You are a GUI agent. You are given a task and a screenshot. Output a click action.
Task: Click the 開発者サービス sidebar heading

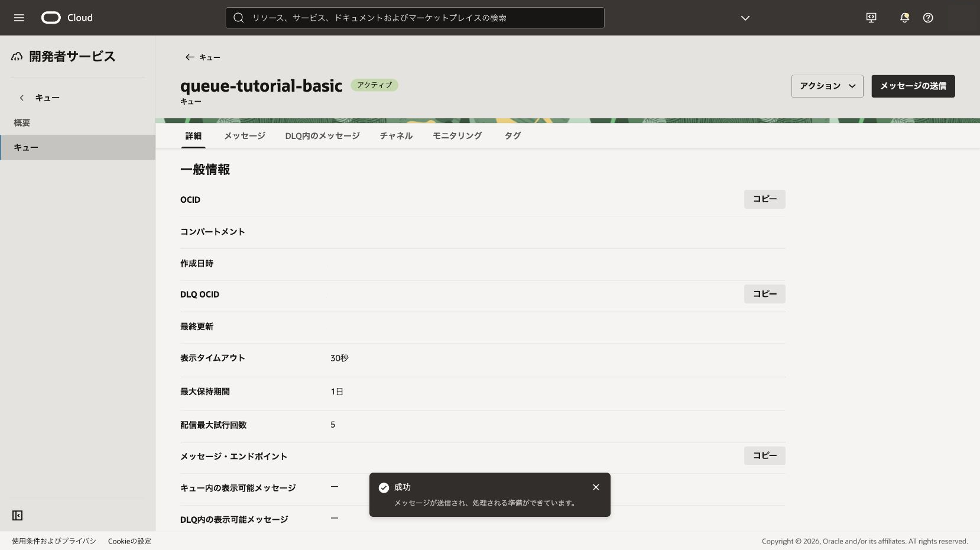(72, 57)
